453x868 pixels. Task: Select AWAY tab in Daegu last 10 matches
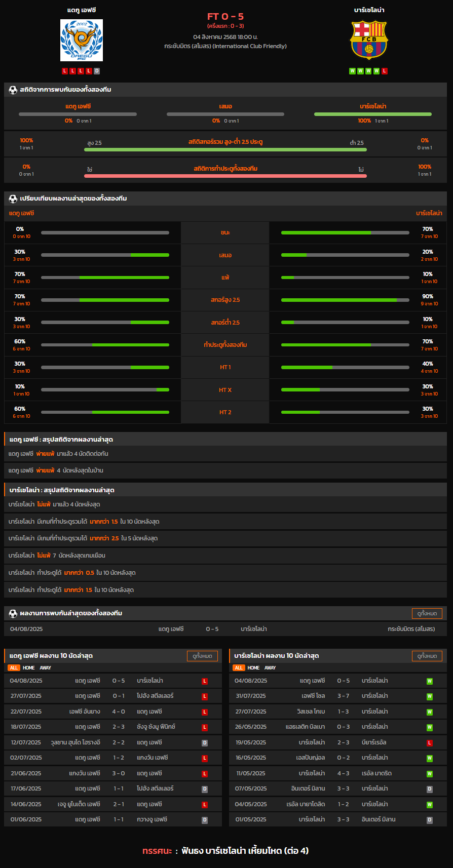(46, 668)
